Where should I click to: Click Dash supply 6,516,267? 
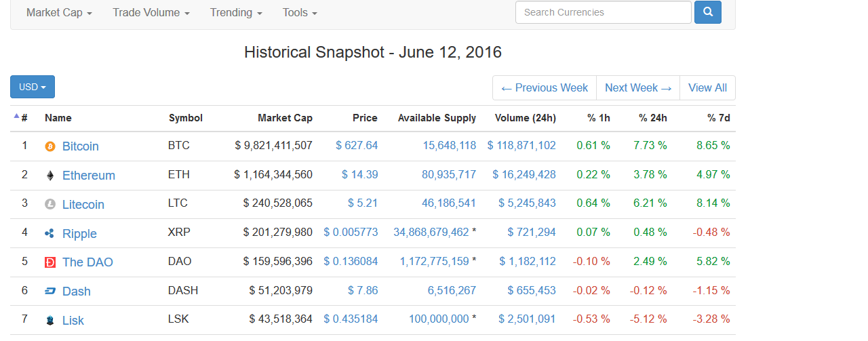coord(452,290)
